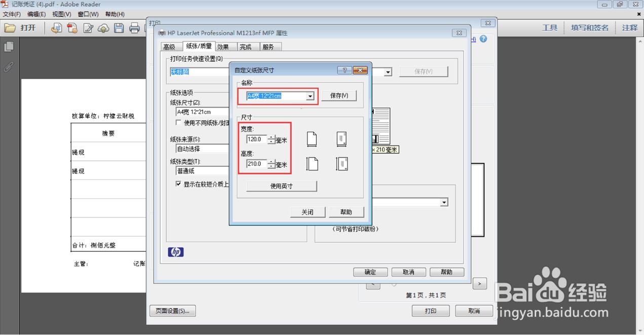Click the 页面设置(S)... button
The image size is (644, 335).
[x=173, y=311]
